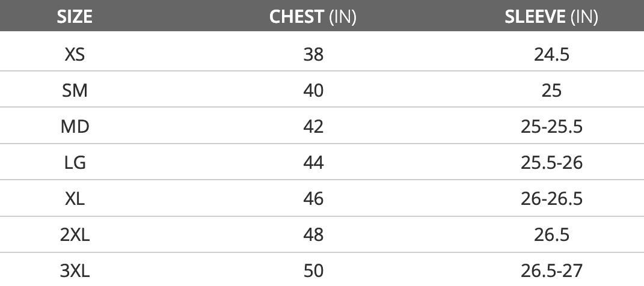Click the sleeve value 24.5
The width and height of the screenshot is (644, 286).
tap(551, 54)
